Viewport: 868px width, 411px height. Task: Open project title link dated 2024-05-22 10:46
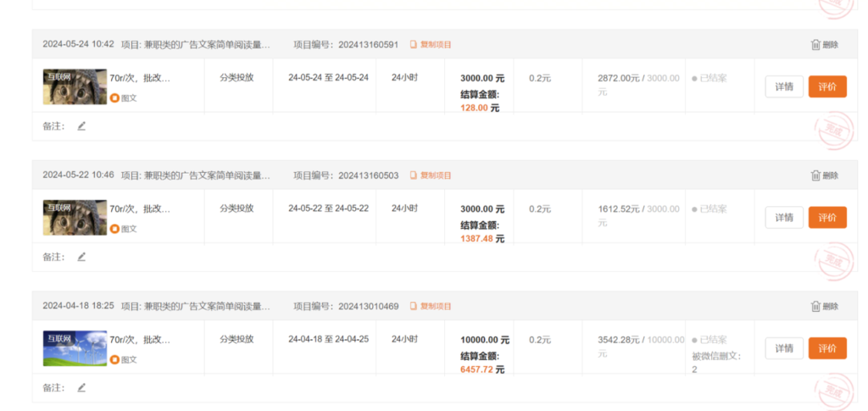208,175
